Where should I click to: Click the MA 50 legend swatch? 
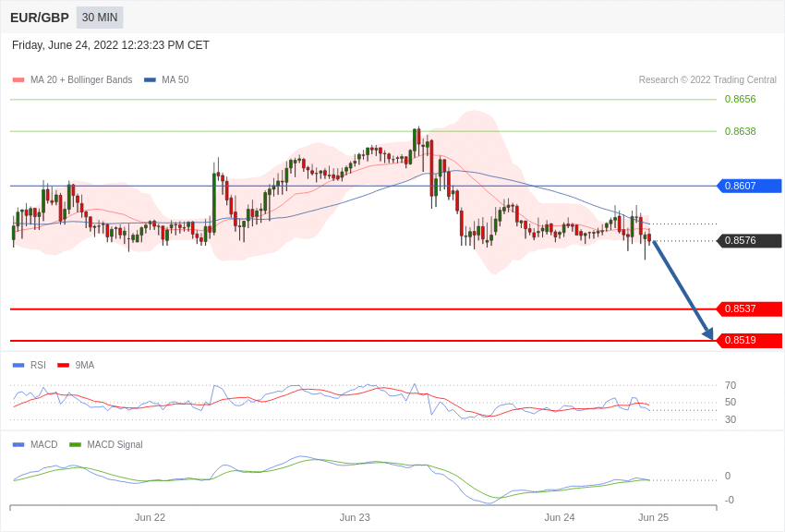click(150, 80)
